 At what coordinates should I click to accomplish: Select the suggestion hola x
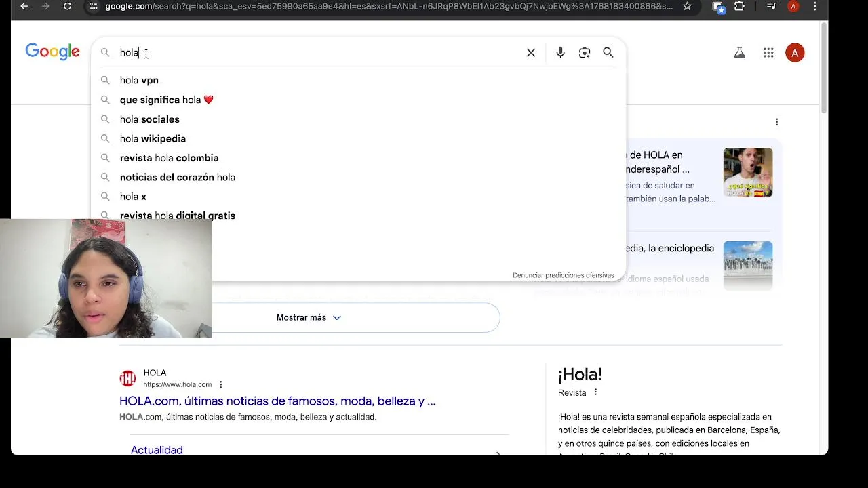[x=358, y=197]
